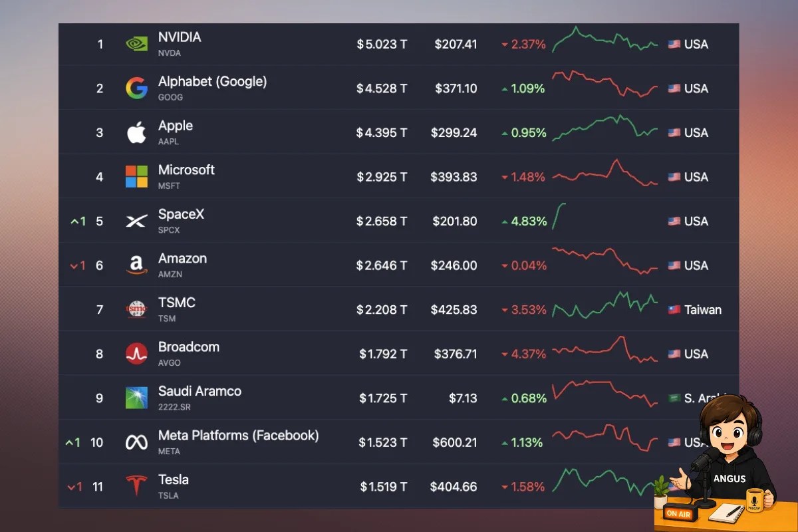
Task: Open the Microsoft logo icon
Action: pyautogui.click(x=136, y=177)
